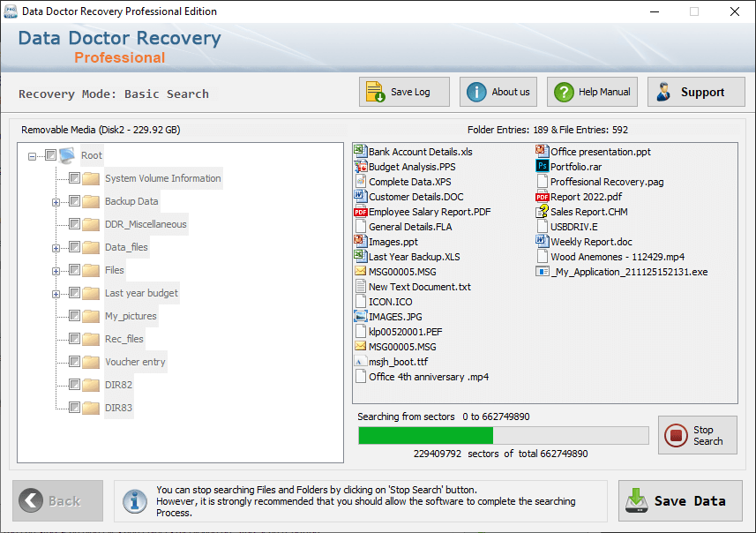The image size is (756, 533).
Task: Open the Help Manual
Action: [x=592, y=92]
